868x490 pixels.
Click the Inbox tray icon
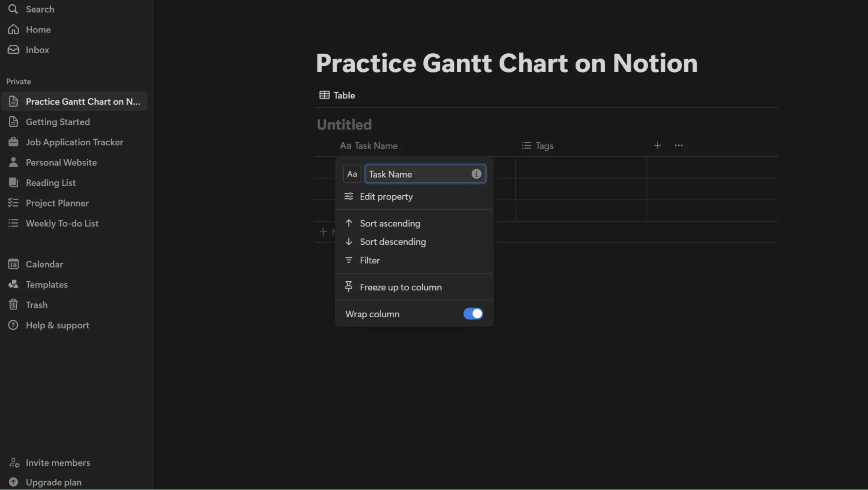[x=13, y=50]
